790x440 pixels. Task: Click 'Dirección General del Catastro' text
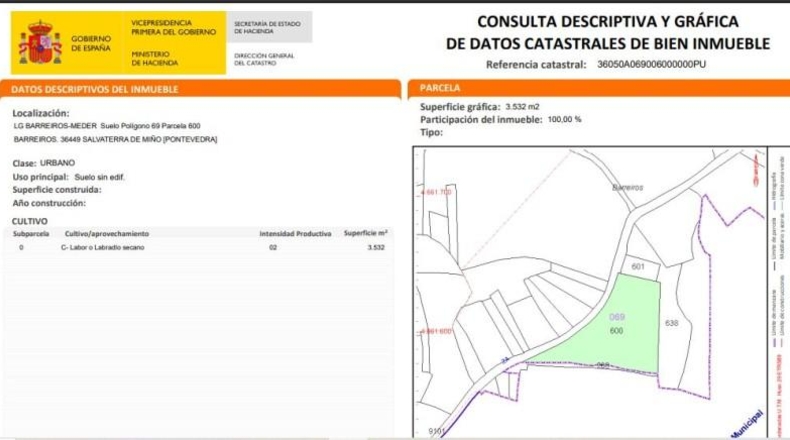264,59
